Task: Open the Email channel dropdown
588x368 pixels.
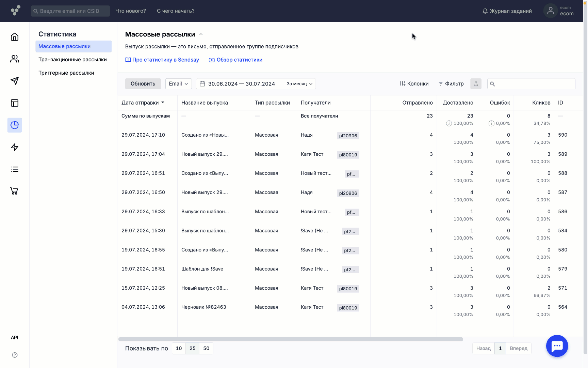Action: 178,84
